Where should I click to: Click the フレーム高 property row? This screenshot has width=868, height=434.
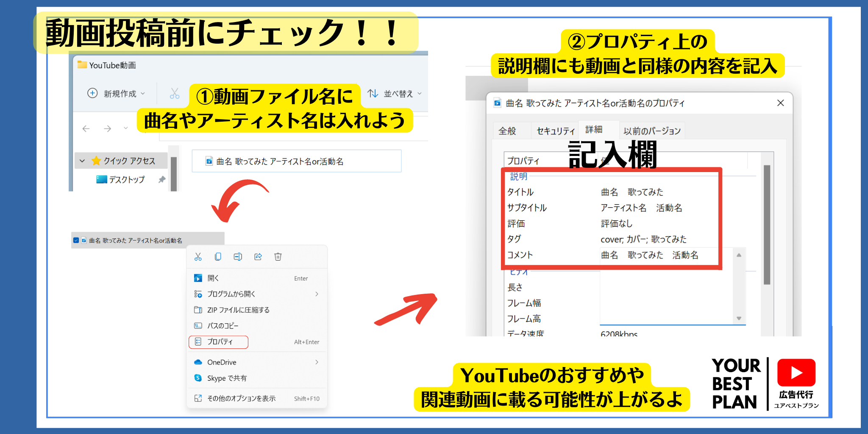click(x=524, y=319)
